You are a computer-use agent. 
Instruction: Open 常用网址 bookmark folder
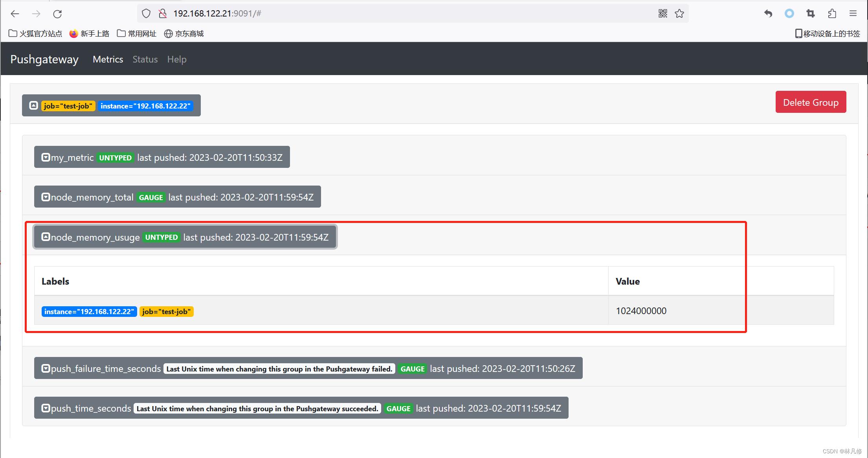click(137, 34)
